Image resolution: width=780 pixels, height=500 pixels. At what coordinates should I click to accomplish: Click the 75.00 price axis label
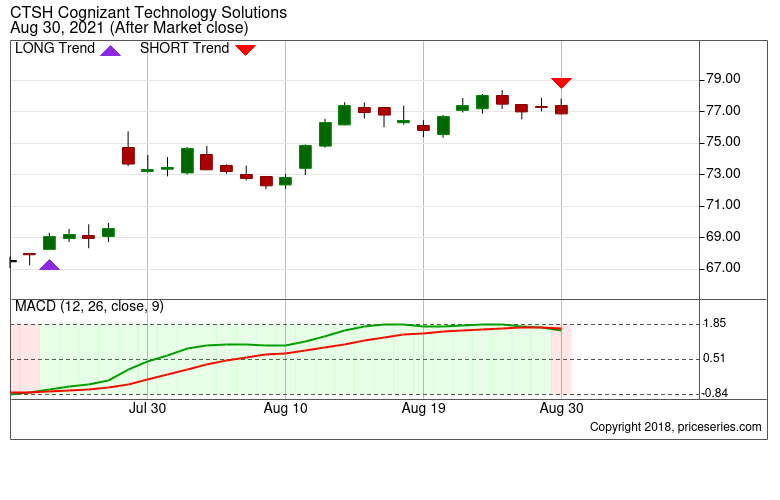pyautogui.click(x=723, y=142)
